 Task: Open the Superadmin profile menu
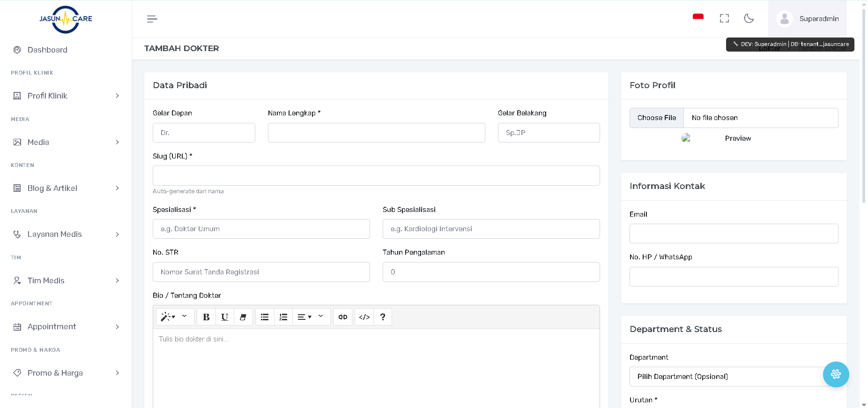coord(808,19)
